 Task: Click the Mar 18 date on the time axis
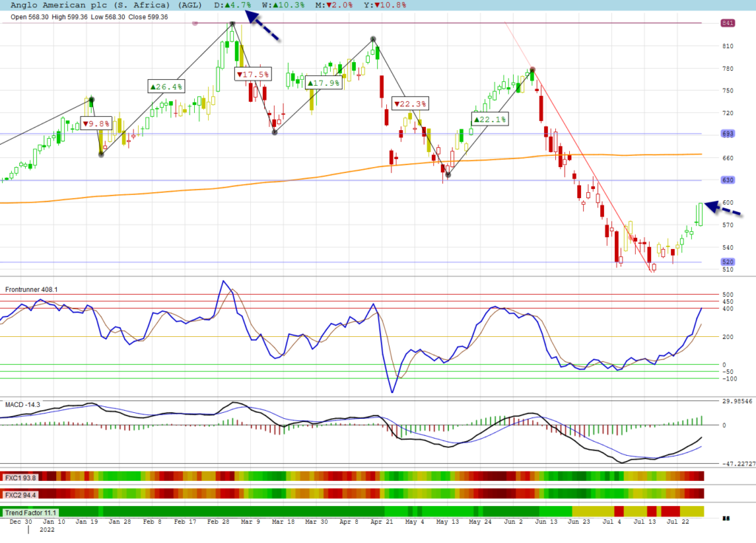[x=283, y=522]
